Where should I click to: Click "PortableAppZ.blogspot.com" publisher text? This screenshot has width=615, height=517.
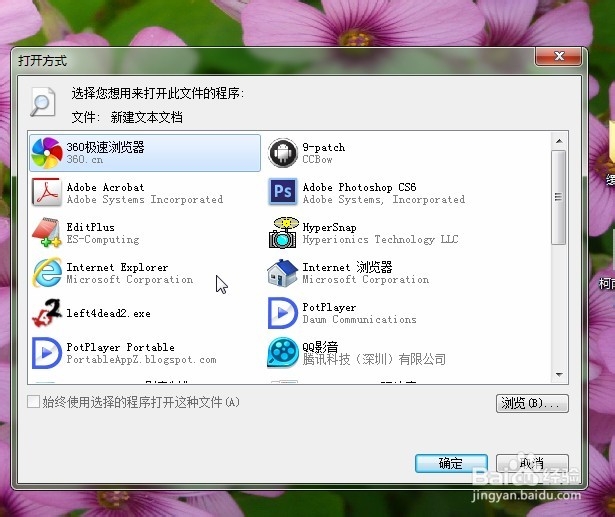coord(142,359)
